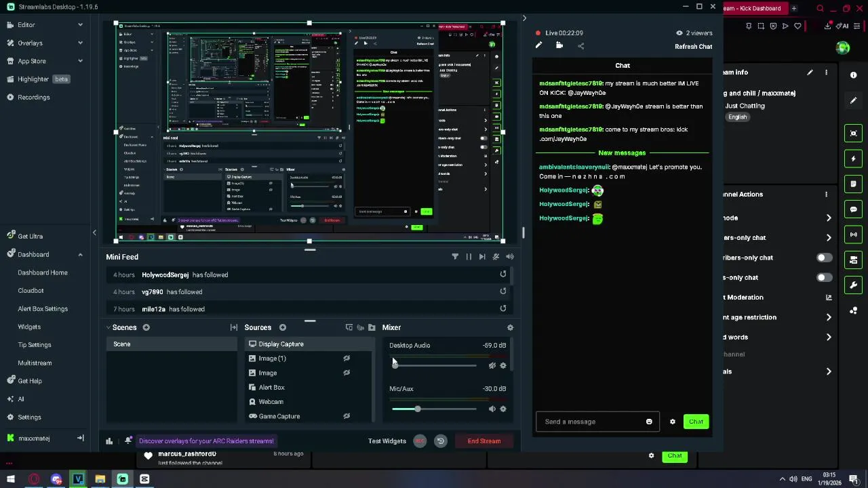Open Alert Box Settings

[43, 309]
